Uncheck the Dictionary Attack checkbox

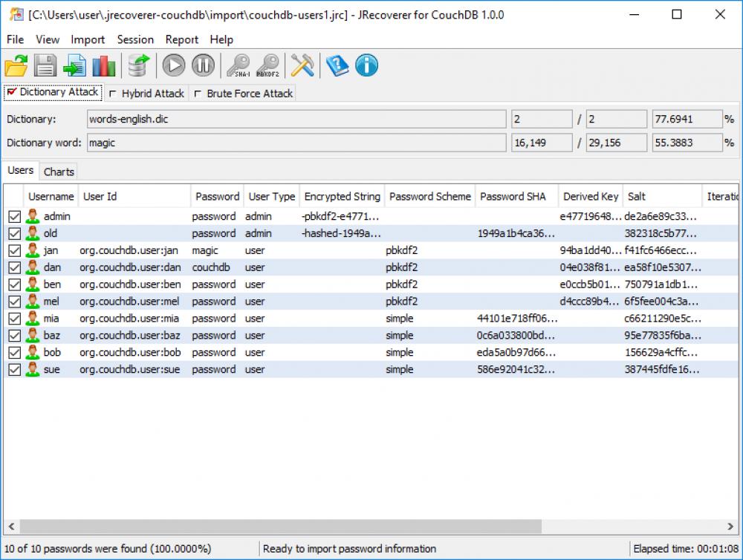(10, 93)
